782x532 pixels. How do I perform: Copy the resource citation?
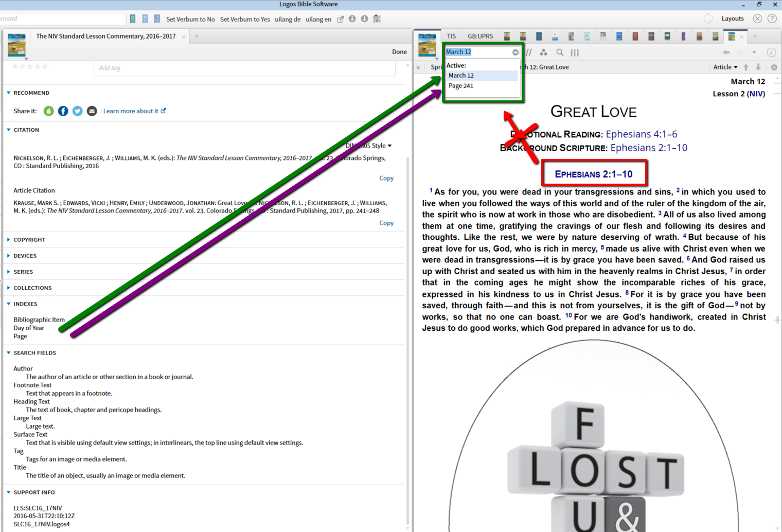click(386, 179)
